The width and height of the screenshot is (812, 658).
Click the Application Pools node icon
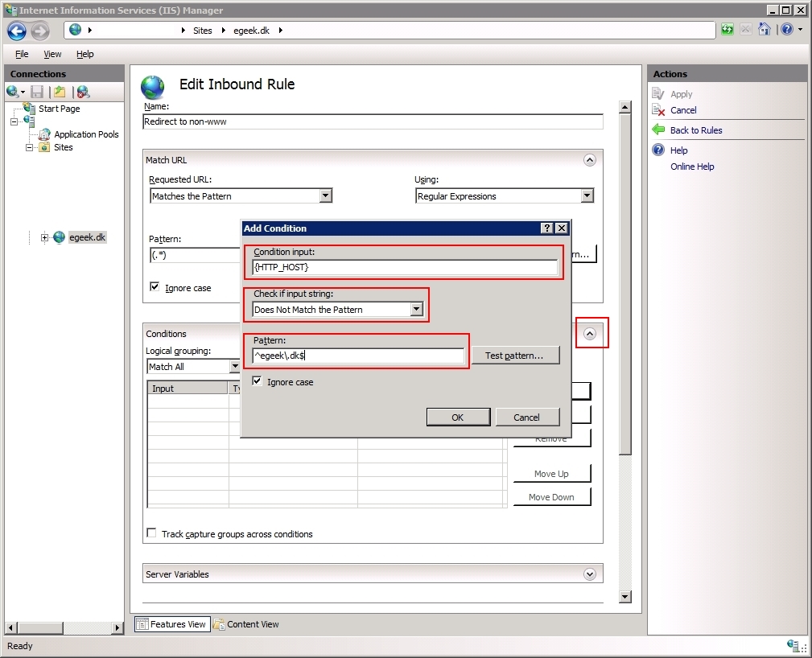coord(45,134)
